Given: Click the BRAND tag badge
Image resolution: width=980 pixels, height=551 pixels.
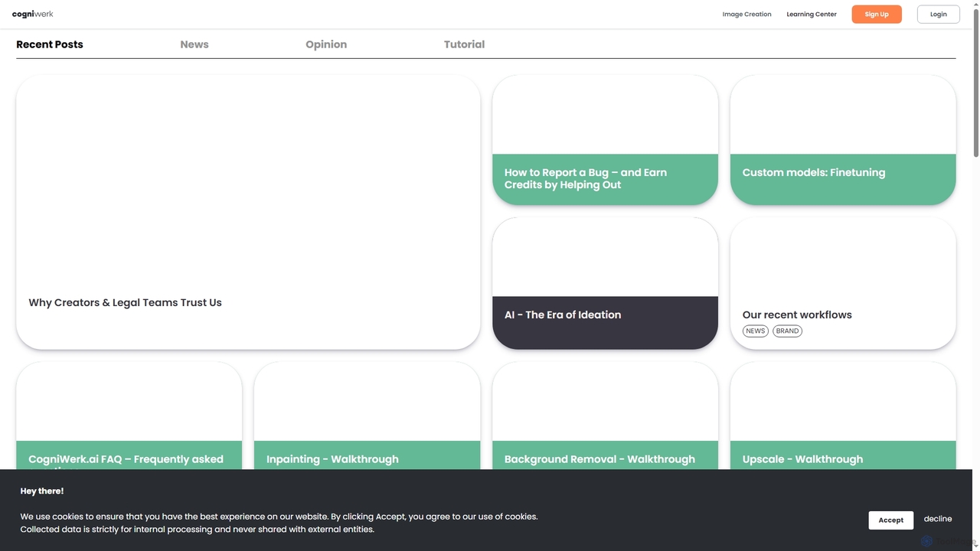Looking at the screenshot, I should pyautogui.click(x=787, y=331).
